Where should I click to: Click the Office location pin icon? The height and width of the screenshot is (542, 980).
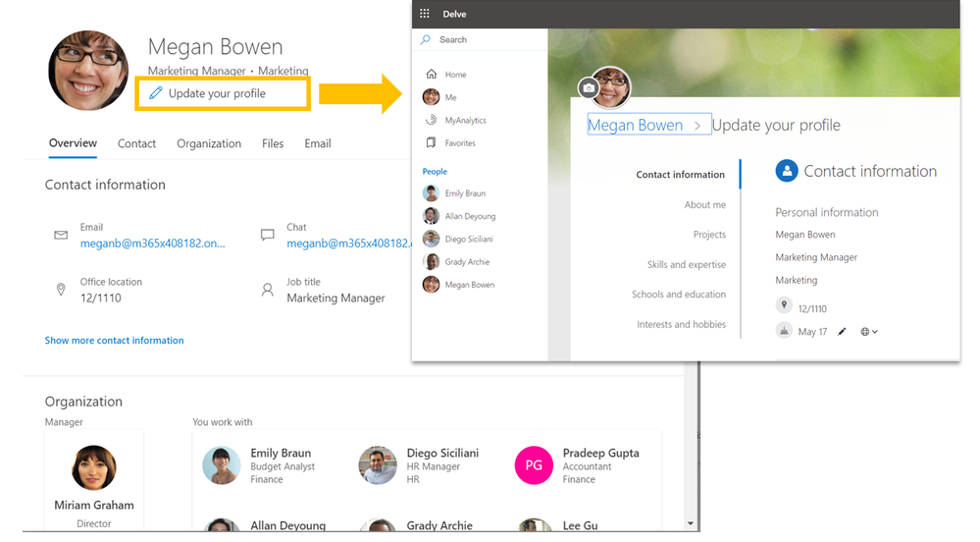[61, 290]
